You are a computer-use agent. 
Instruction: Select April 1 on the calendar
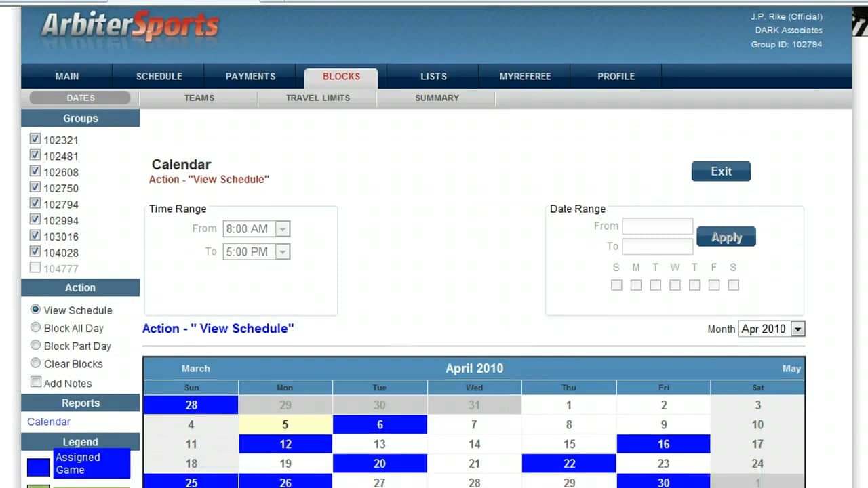click(x=569, y=405)
